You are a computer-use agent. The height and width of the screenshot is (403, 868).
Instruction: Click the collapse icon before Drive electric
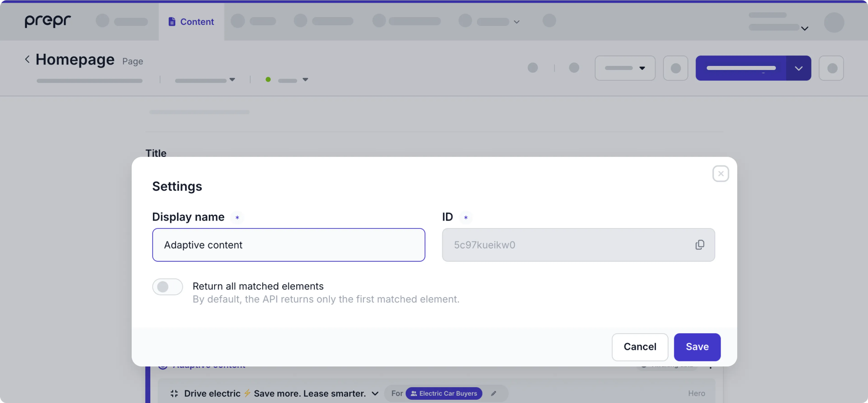174,393
